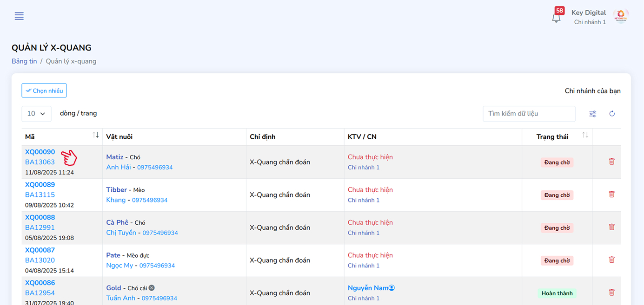Open the filter settings icon beside search

[593, 114]
